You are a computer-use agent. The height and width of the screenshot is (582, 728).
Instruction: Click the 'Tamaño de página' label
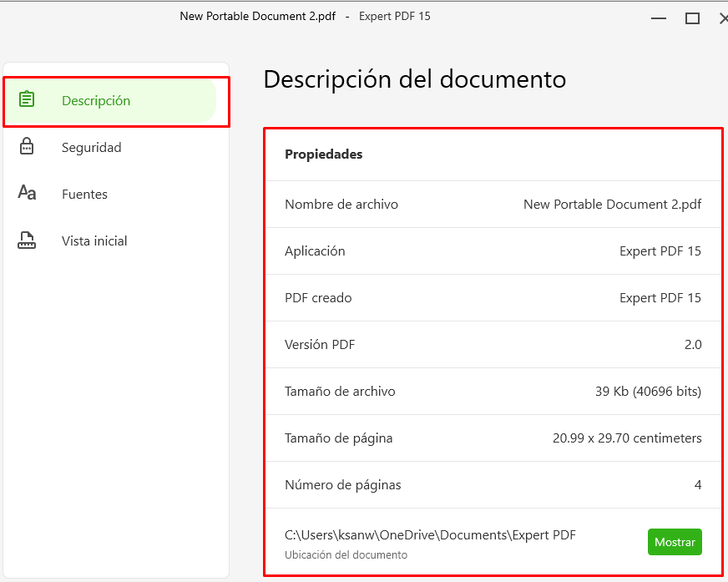coord(338,438)
